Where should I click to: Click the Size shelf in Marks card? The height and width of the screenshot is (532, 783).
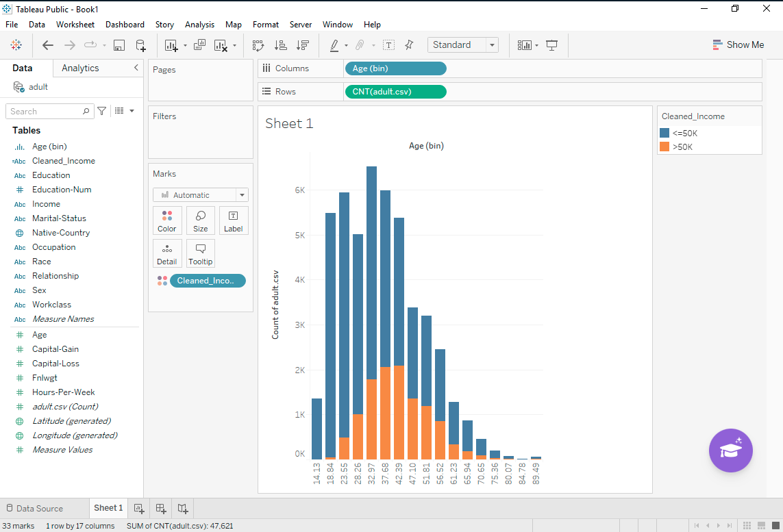pos(200,220)
